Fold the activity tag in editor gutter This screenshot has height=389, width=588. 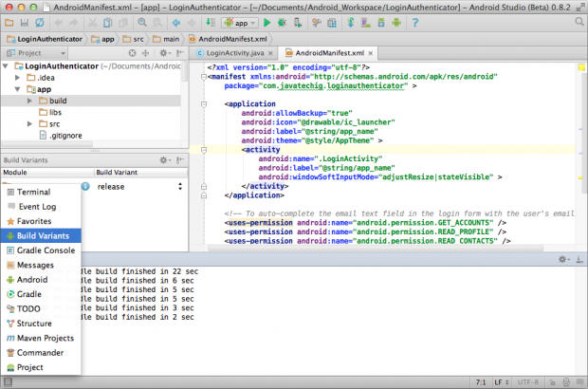tap(204, 150)
